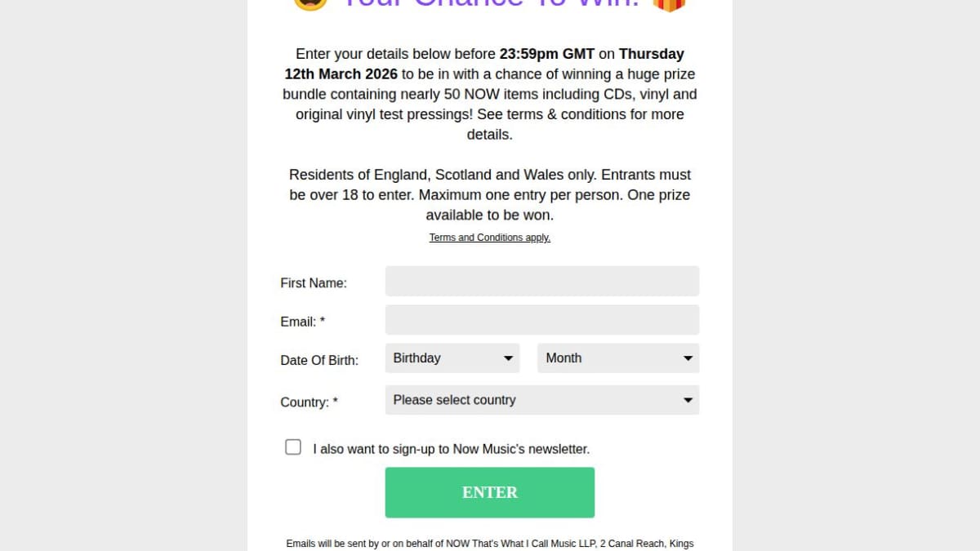980x551 pixels.
Task: Click the emails disclaimer footer text
Action: point(490,544)
